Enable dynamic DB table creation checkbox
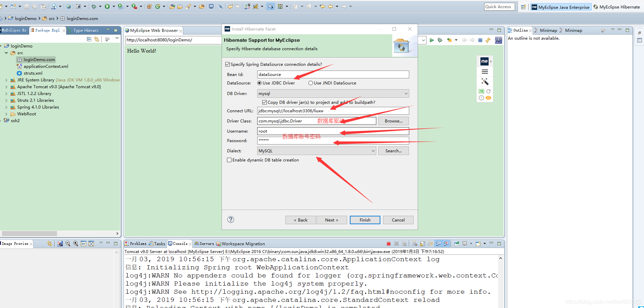 click(x=229, y=160)
